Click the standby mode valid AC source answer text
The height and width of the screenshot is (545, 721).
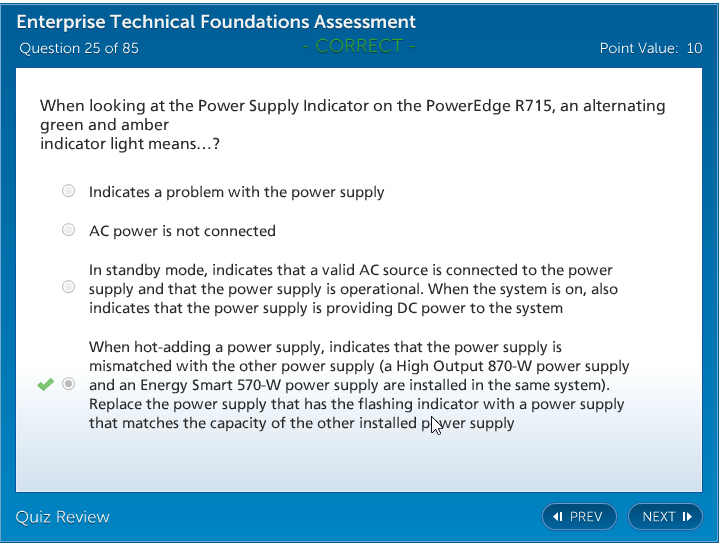tap(350, 289)
